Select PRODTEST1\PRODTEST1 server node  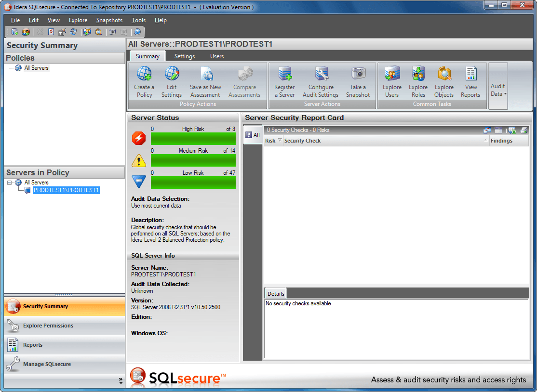tap(66, 190)
